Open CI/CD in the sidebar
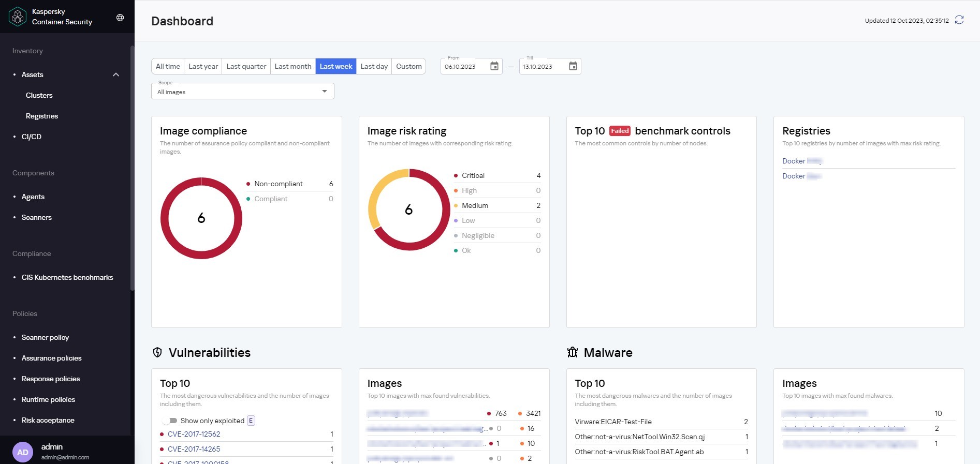Screen dimensions: 980x464 click(32, 137)
